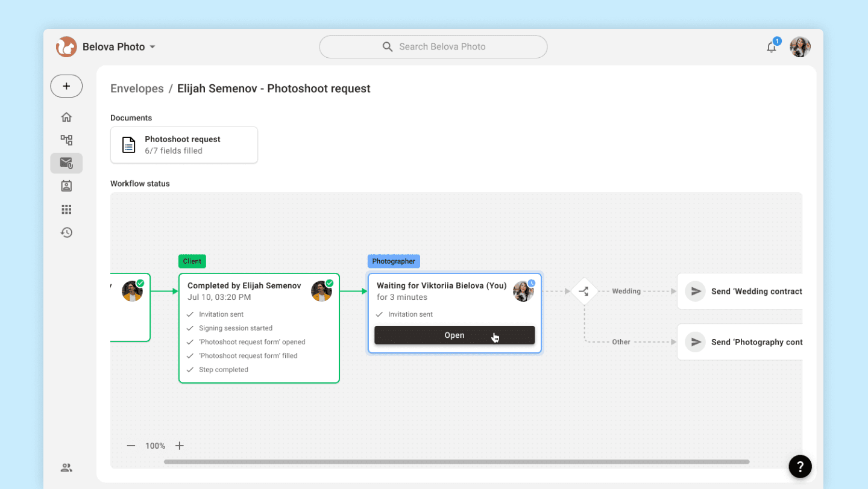Click send icon on the Wedding contract step
Screen dimensions: 868x489
tap(696, 291)
